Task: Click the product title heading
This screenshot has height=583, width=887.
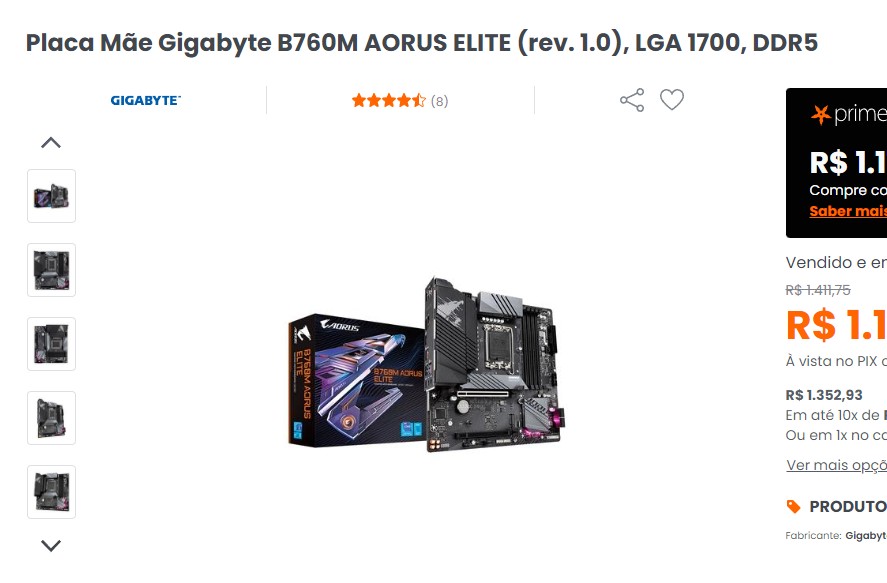Action: coord(422,43)
